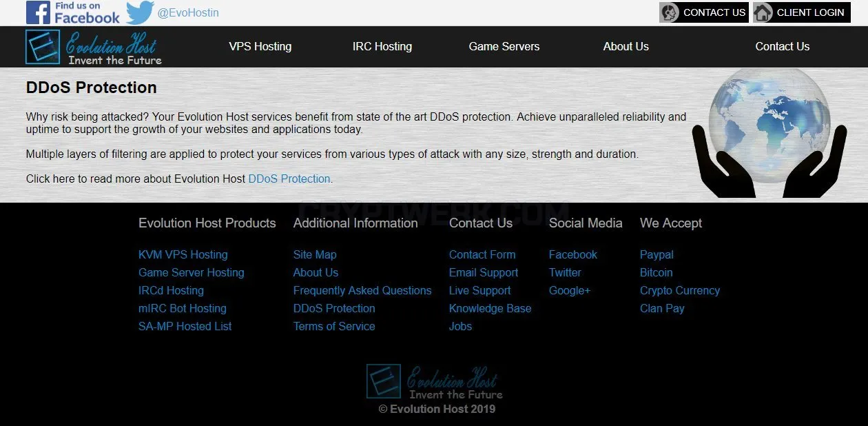Open the Clan Pay link

pyautogui.click(x=662, y=308)
